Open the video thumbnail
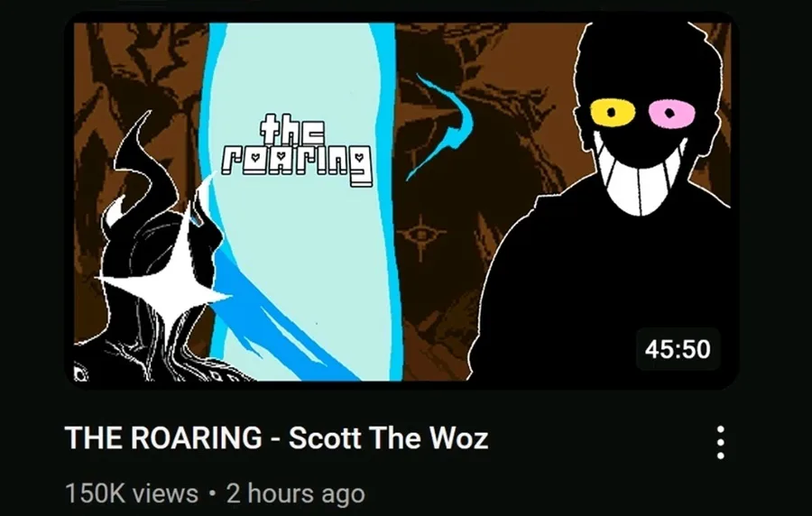The height and width of the screenshot is (516, 812). point(401,201)
